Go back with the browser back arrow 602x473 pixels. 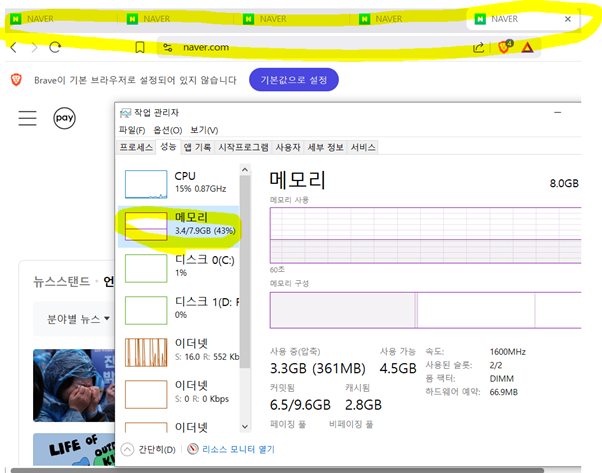coord(14,48)
